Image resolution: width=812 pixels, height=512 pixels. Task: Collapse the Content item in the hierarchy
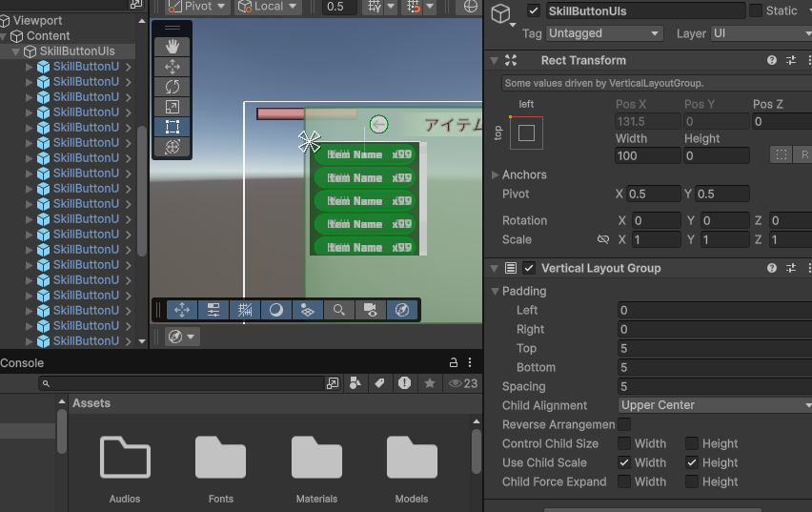pos(5,36)
